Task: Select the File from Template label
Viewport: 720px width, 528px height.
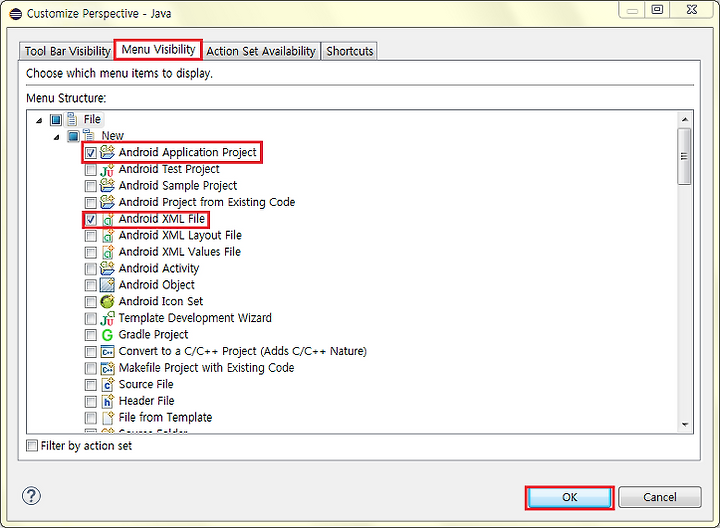Action: tap(165, 417)
